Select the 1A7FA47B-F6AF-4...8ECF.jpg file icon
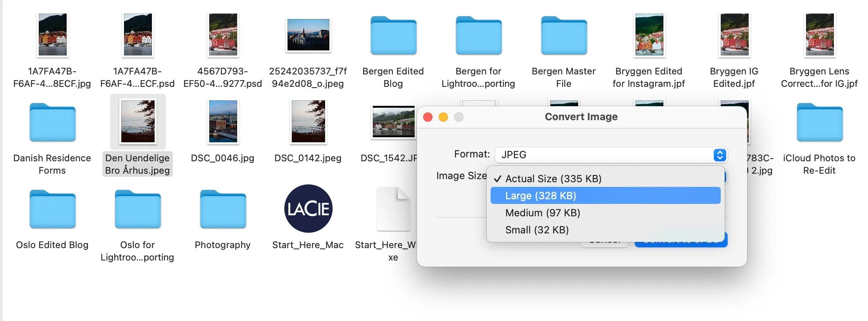868x321 pixels. (x=53, y=35)
